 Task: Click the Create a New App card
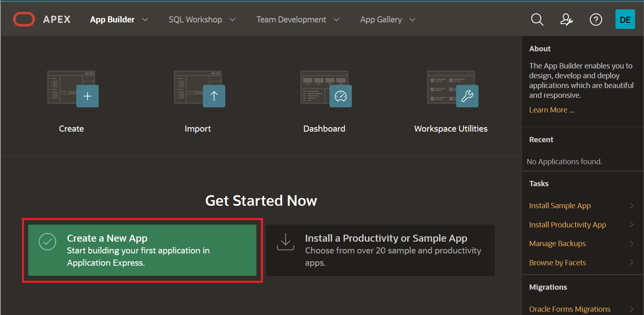pos(142,250)
